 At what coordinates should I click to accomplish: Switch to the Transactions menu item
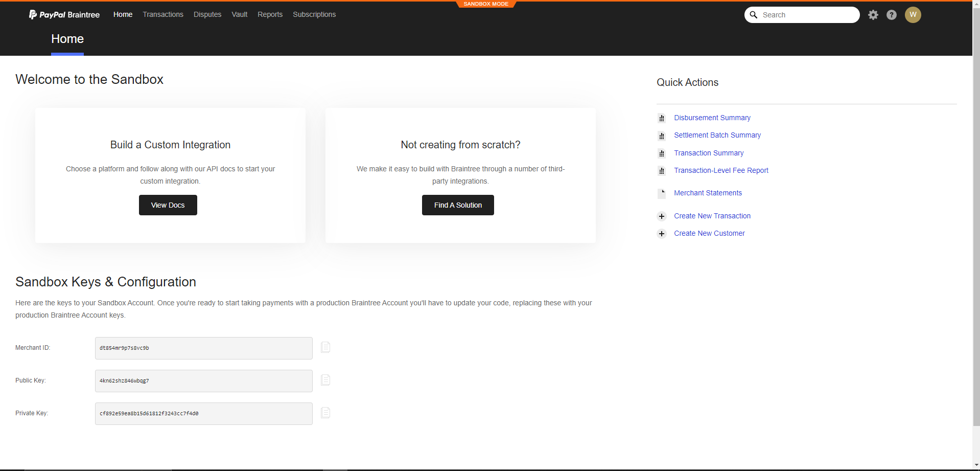coord(162,14)
